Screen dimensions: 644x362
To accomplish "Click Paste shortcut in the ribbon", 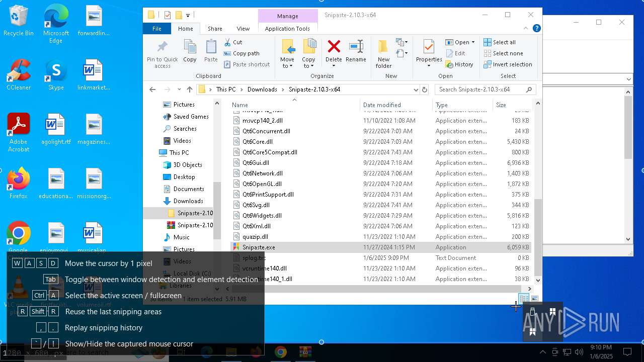I will pos(247,64).
